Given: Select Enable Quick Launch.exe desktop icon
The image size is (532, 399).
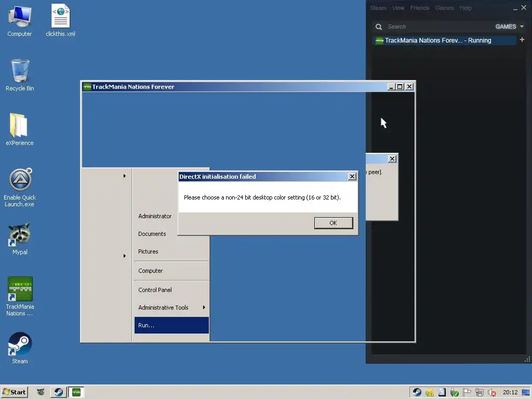Looking at the screenshot, I should (20, 187).
